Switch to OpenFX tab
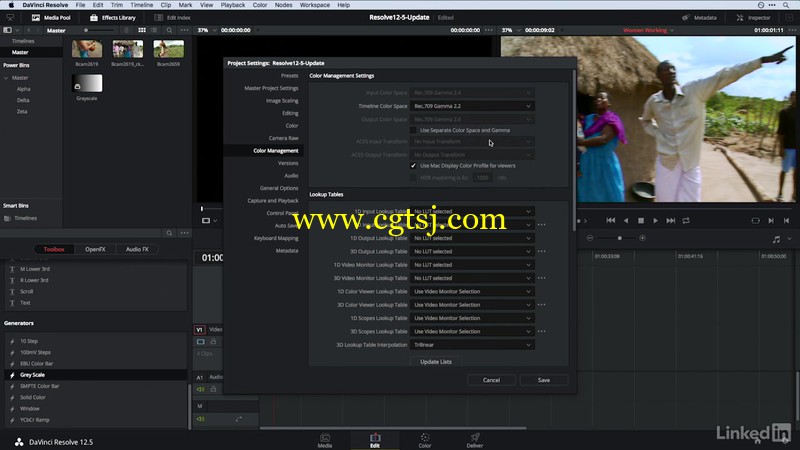The height and width of the screenshot is (450, 800). tap(95, 249)
